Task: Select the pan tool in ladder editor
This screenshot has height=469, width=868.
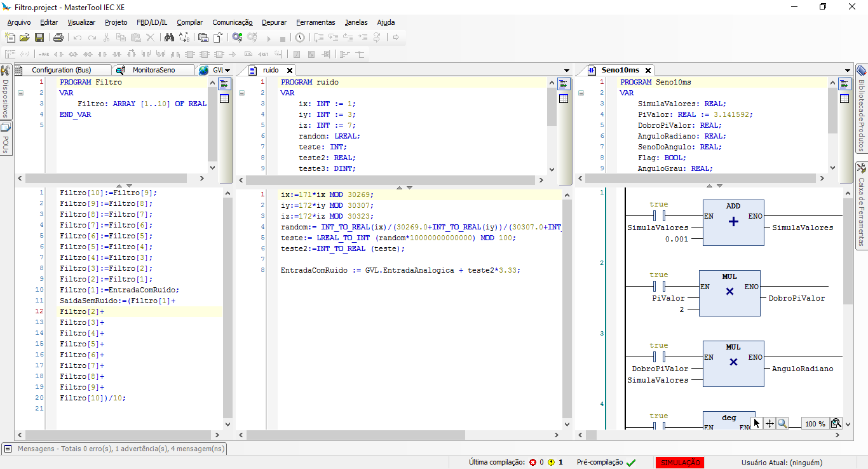Action: click(x=770, y=423)
